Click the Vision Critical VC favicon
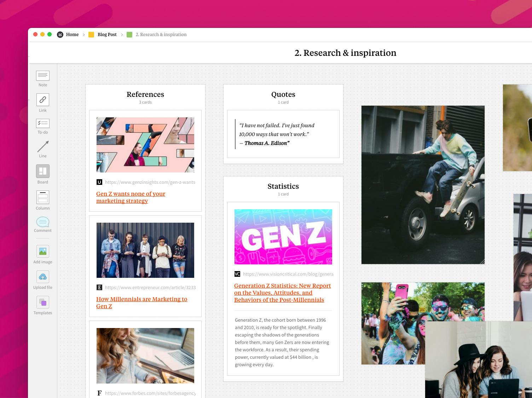Viewport: 532px width, 398px height. pos(237,274)
